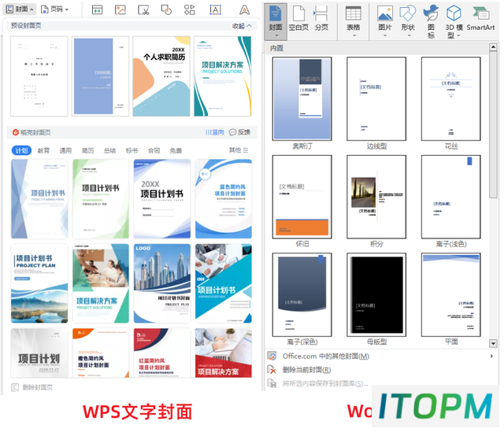Click the Word 空白页 blank page icon
This screenshot has height=432, width=504.
(x=298, y=19)
